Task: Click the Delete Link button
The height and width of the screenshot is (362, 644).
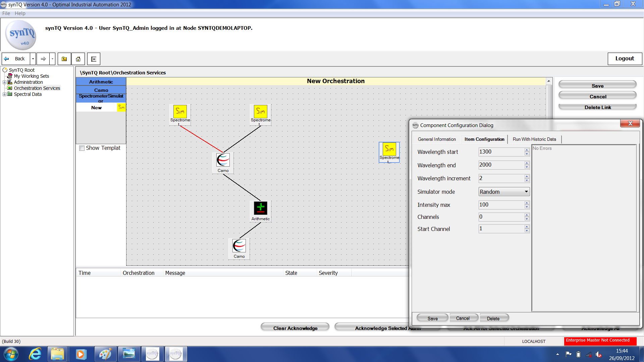Action: 597,107
